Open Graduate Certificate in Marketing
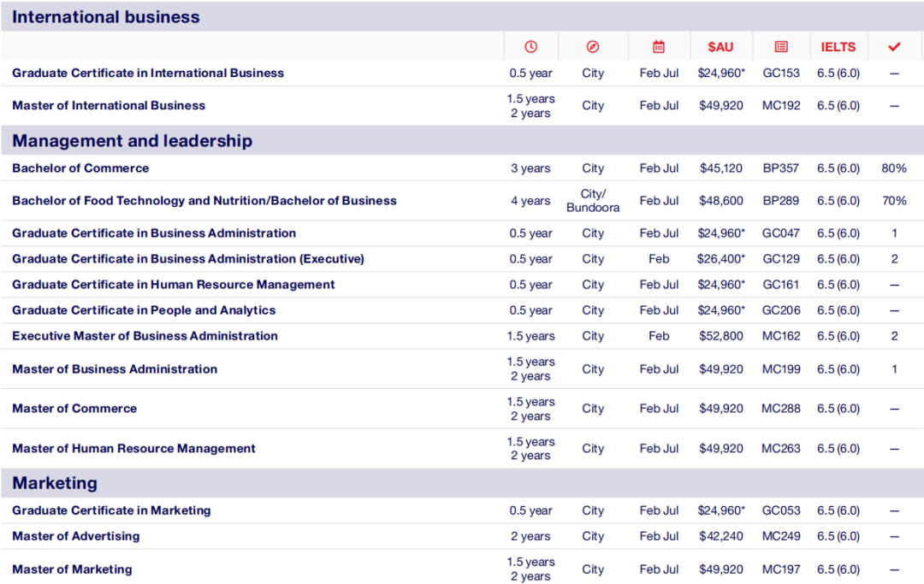 tap(111, 510)
